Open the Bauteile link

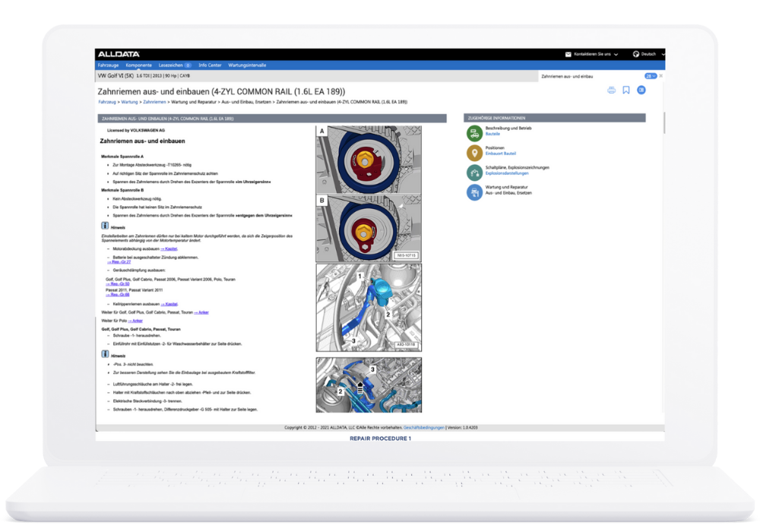492,134
